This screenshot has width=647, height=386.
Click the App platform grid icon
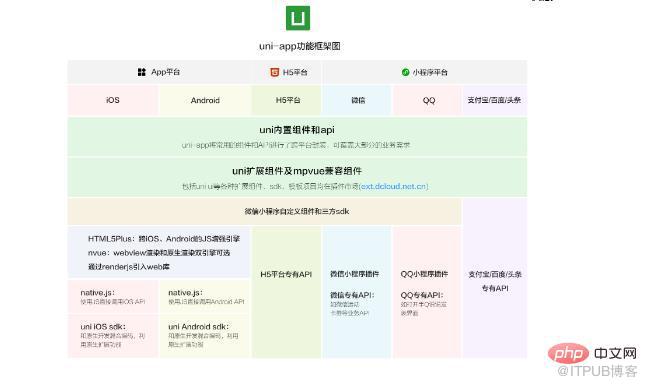coord(142,72)
